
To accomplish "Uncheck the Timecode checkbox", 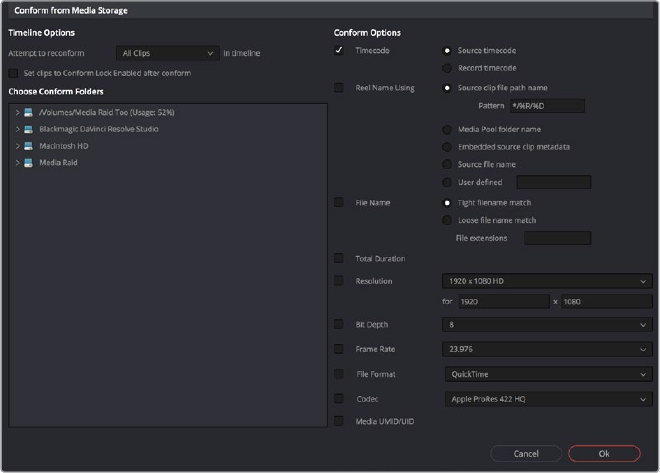I will 339,50.
